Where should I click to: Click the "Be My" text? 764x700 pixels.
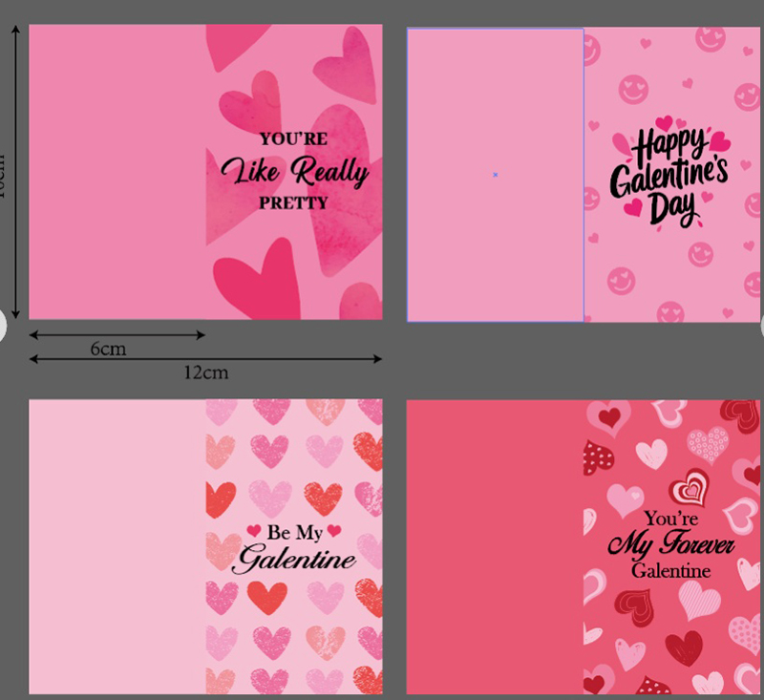pyautogui.click(x=294, y=532)
